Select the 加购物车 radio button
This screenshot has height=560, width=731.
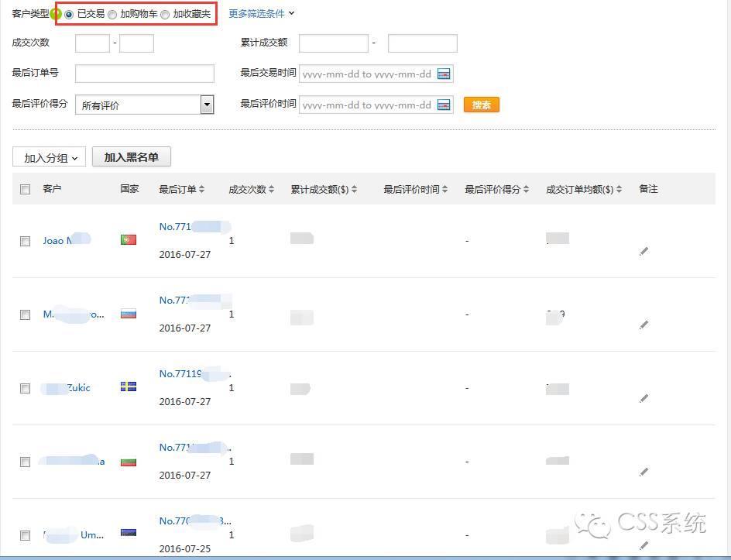tap(112, 15)
